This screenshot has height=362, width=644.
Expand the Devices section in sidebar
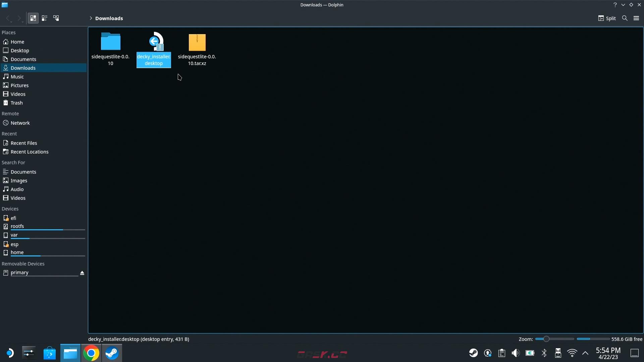10,208
